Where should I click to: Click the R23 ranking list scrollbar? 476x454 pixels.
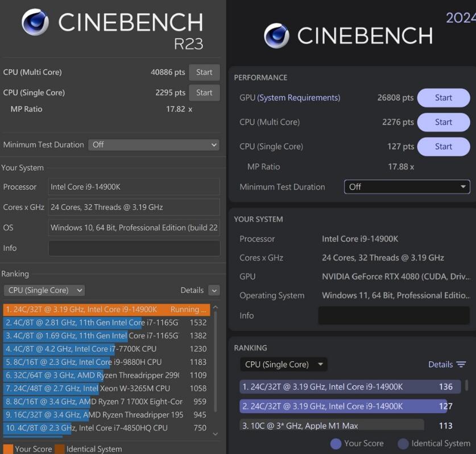click(215, 361)
